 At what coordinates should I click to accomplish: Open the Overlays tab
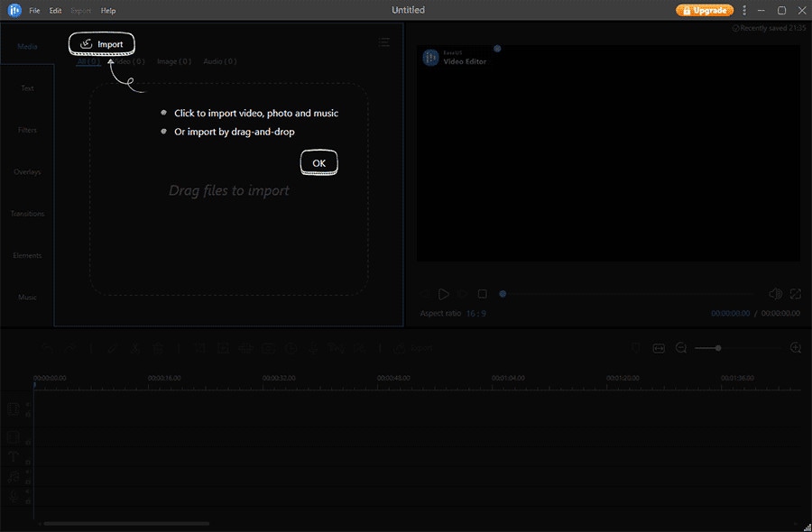[x=27, y=172]
